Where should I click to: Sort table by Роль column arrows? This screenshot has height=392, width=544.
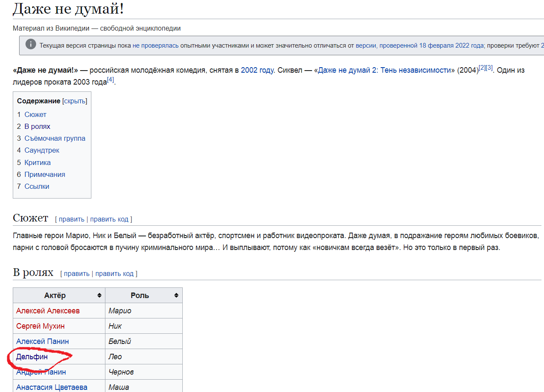[176, 295]
